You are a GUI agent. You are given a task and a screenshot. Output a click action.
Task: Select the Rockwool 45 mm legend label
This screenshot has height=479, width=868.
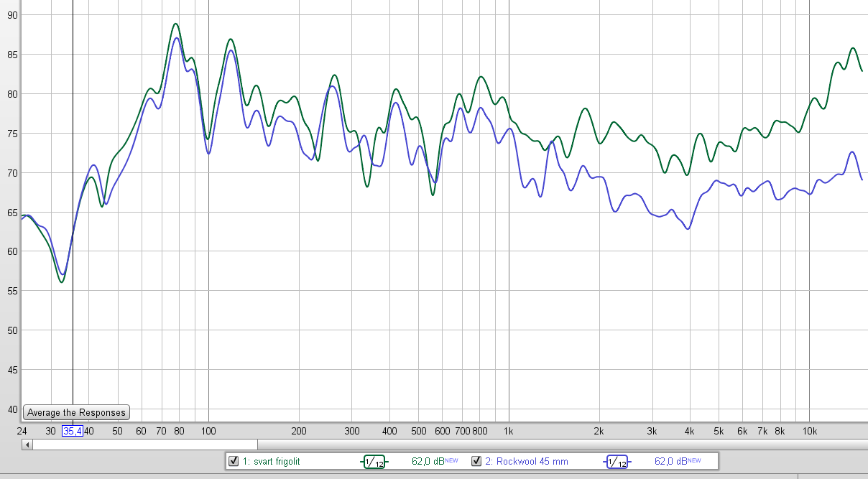(x=526, y=462)
